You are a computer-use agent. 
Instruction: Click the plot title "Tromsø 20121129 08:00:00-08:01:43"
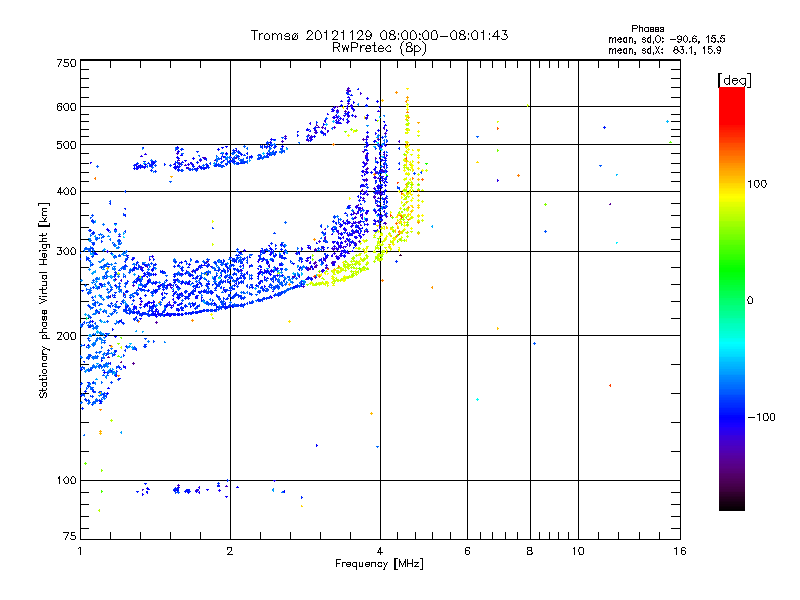pos(379,35)
